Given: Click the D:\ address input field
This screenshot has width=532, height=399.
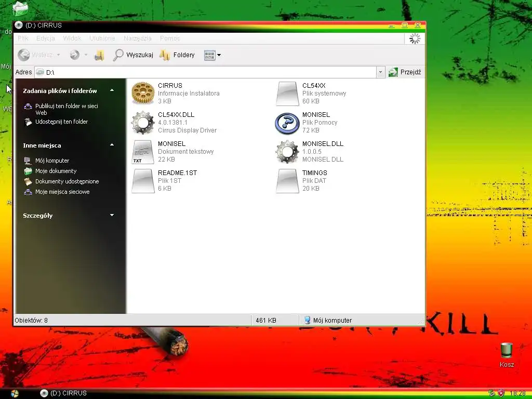Looking at the screenshot, I should tap(205, 72).
